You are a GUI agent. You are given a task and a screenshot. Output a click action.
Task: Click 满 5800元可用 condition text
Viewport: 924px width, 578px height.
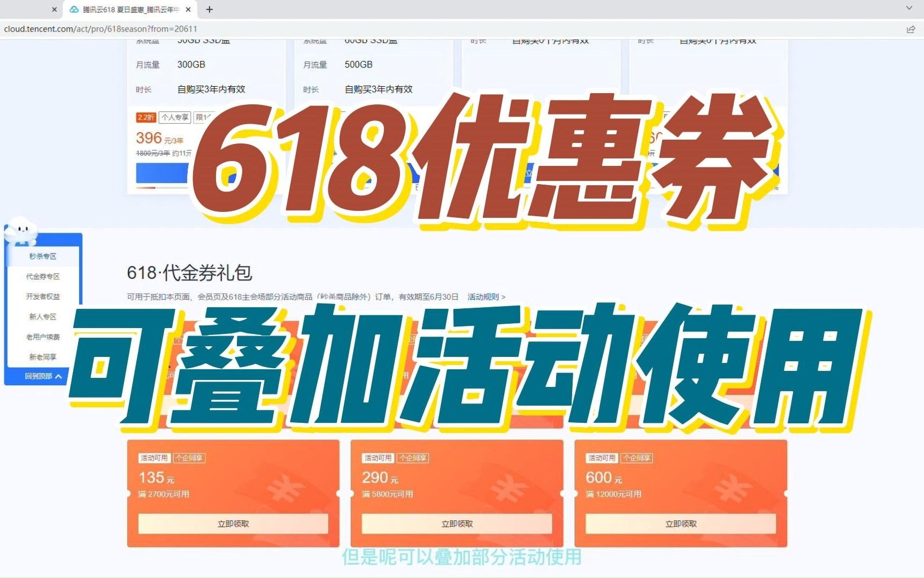pyautogui.click(x=388, y=494)
